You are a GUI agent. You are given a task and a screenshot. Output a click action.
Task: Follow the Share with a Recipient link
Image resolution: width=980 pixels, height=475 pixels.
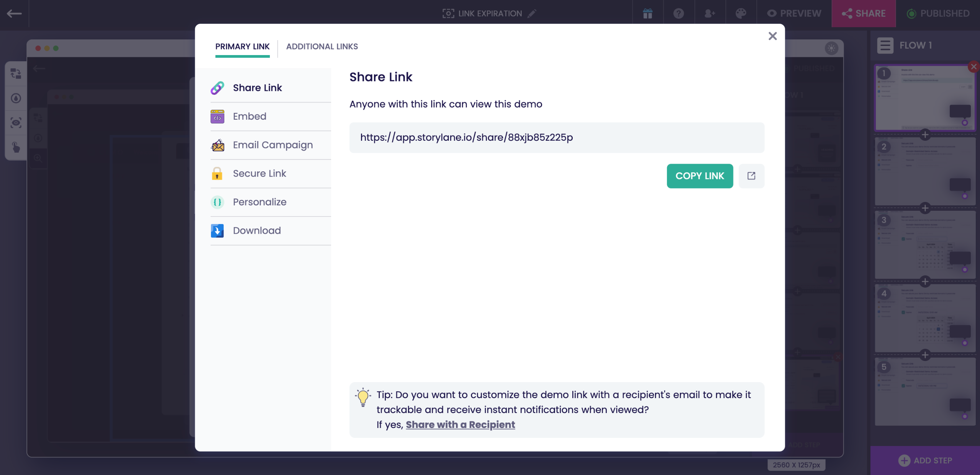pyautogui.click(x=460, y=425)
